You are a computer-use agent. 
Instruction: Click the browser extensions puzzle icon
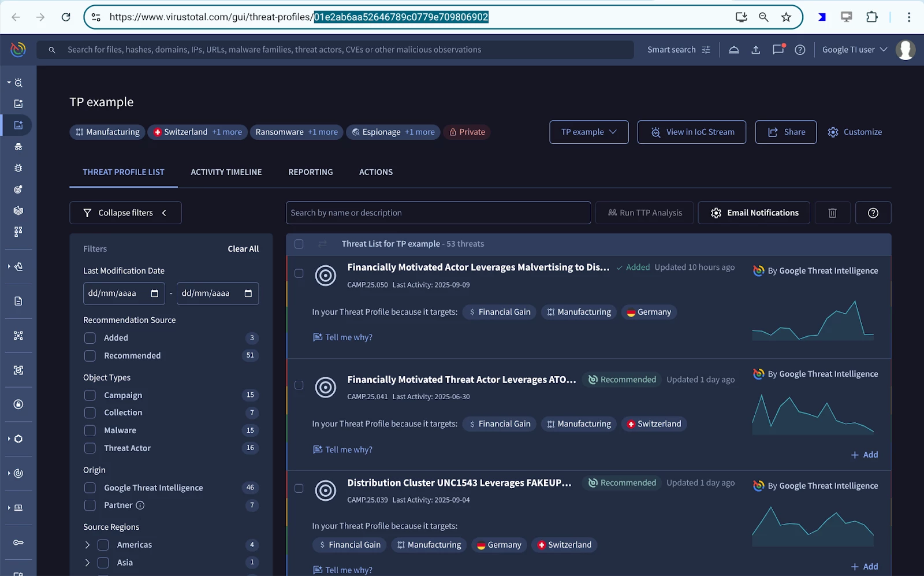click(872, 17)
